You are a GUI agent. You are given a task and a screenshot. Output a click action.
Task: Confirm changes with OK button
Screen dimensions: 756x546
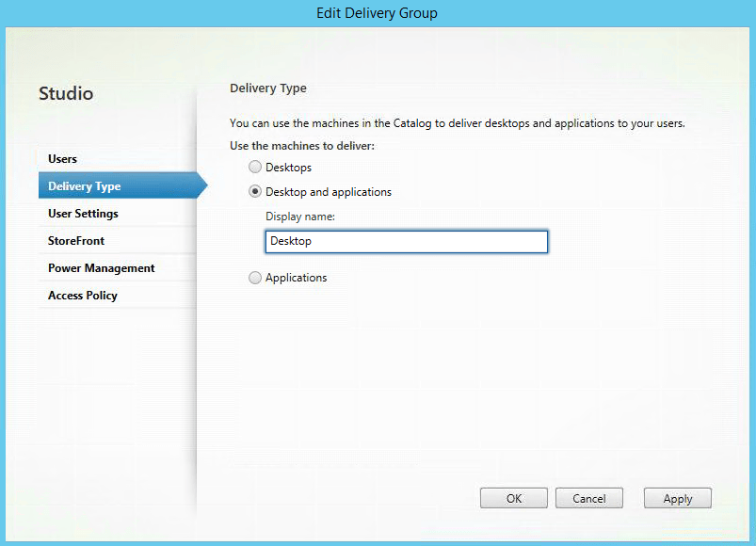514,498
